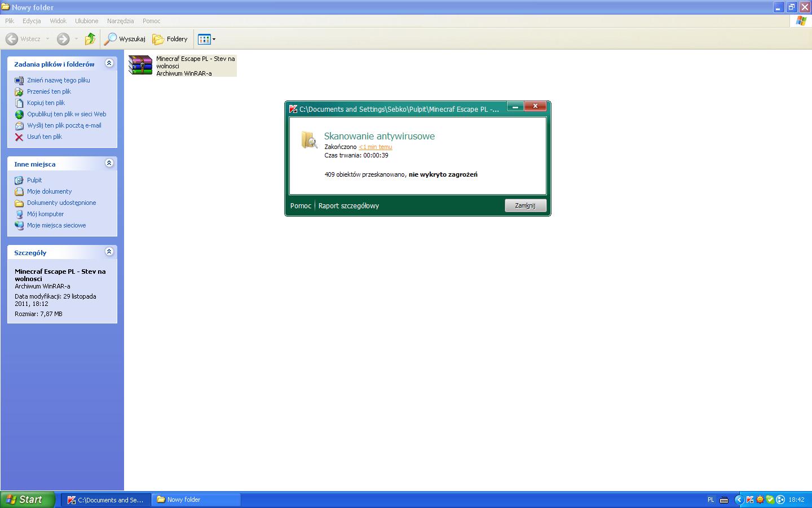Click the scan folder magnifier icon
This screenshot has width=812, height=508.
pos(309,140)
